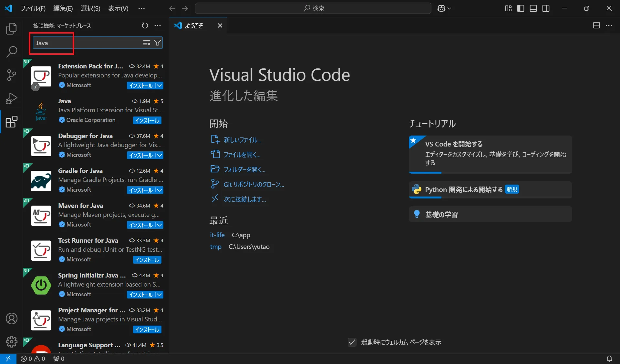Open the 表示(V) menu
Screen dimensions: 620x364
tap(118, 8)
